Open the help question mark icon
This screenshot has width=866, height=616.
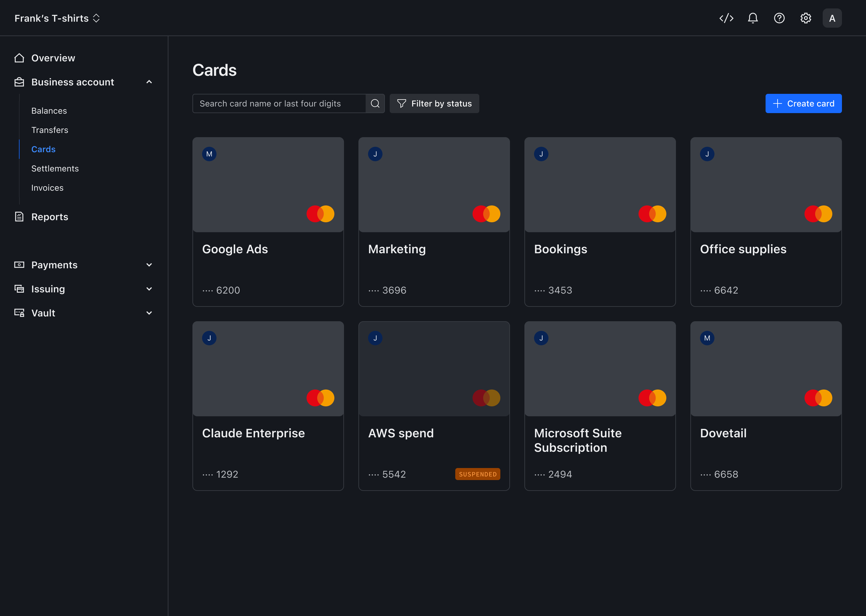click(779, 18)
